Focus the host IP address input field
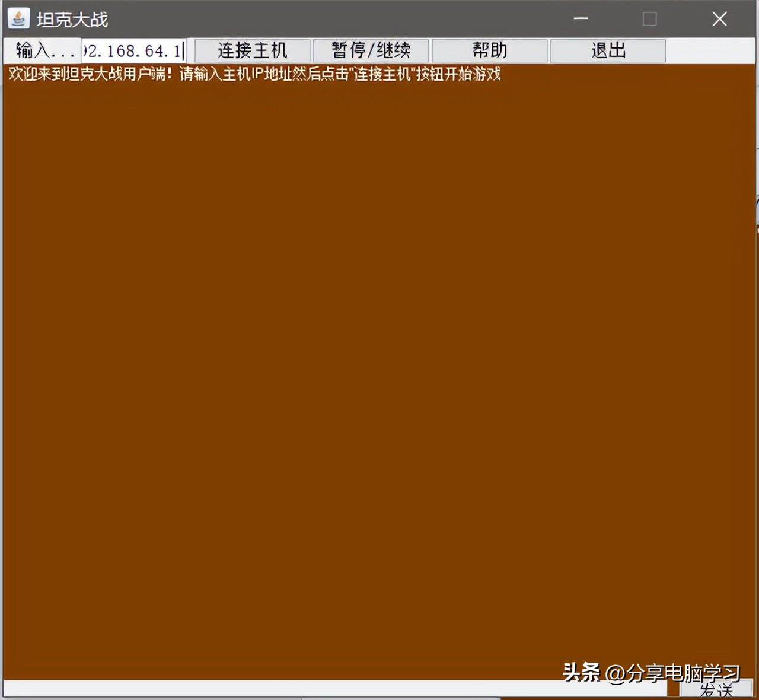Viewport: 759px width, 700px height. click(x=134, y=51)
